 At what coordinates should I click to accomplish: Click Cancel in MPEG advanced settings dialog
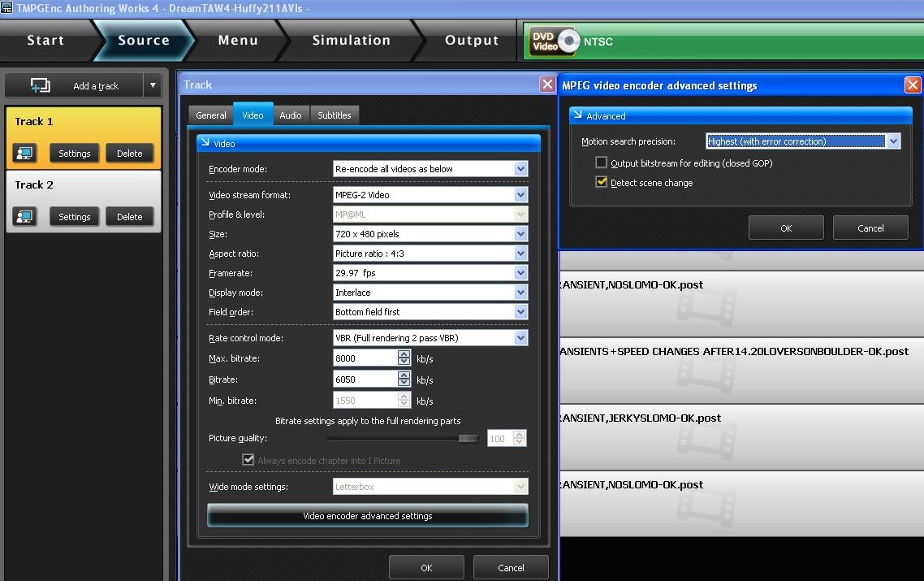pos(870,228)
